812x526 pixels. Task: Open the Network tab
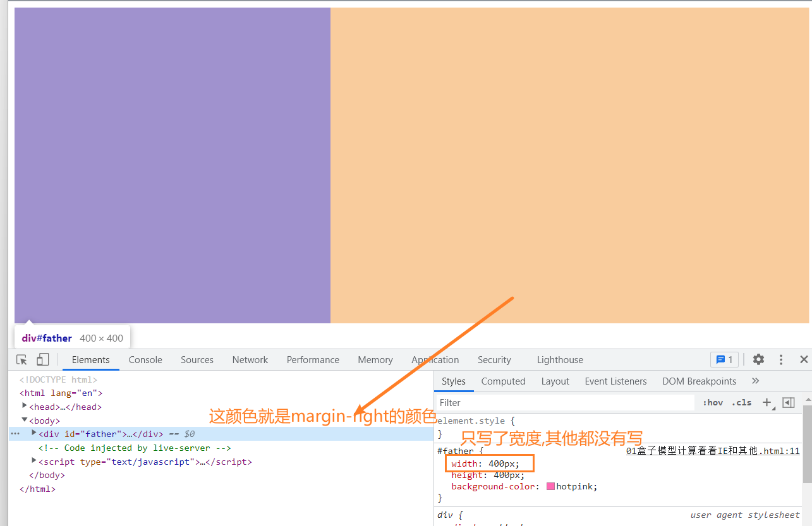click(250, 360)
